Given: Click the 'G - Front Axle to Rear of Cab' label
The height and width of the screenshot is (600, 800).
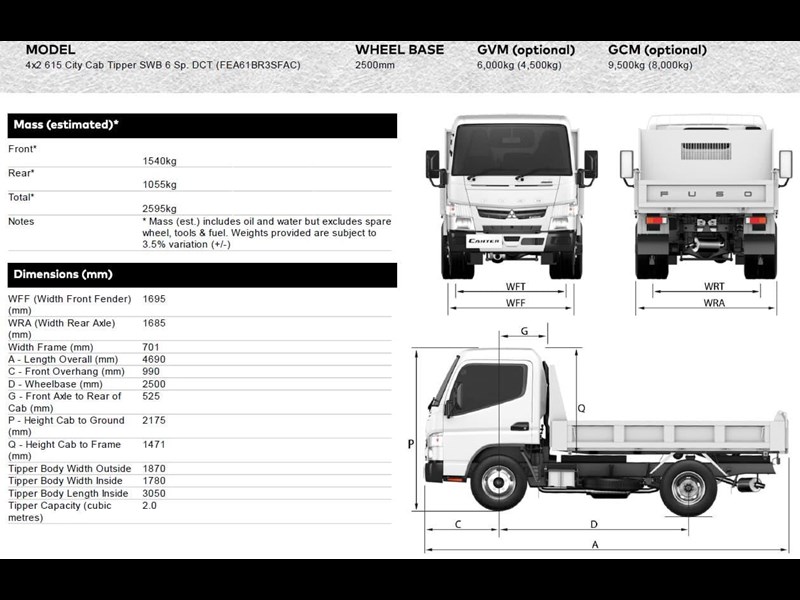Looking at the screenshot, I should (65, 402).
